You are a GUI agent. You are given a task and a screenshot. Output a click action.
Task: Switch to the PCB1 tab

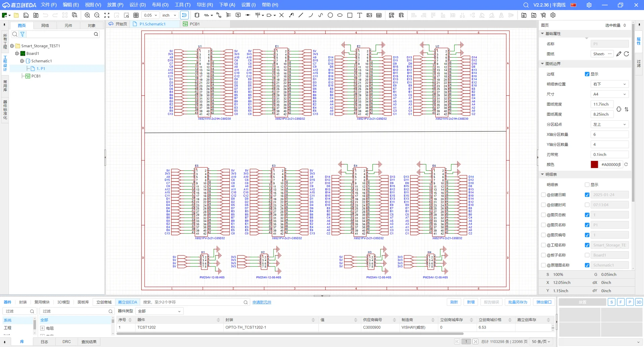(x=194, y=24)
